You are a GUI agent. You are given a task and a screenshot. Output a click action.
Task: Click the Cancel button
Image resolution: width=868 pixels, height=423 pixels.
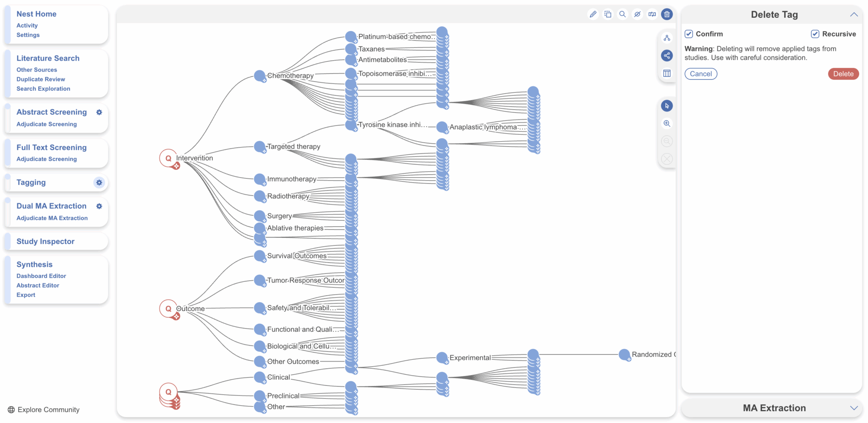click(701, 74)
